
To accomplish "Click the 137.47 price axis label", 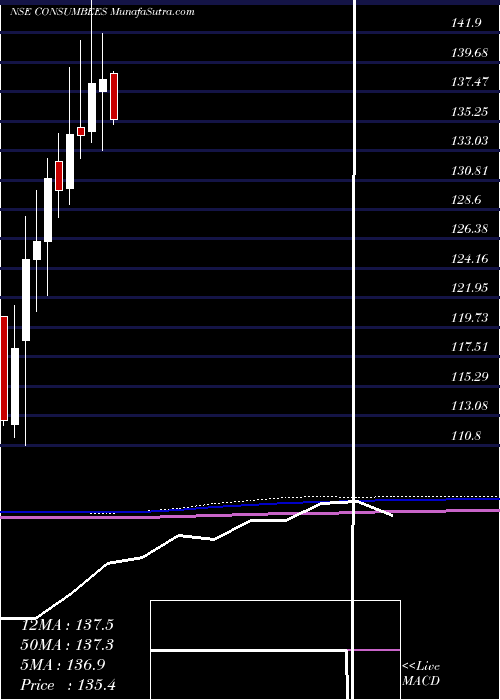I will tap(469, 82).
